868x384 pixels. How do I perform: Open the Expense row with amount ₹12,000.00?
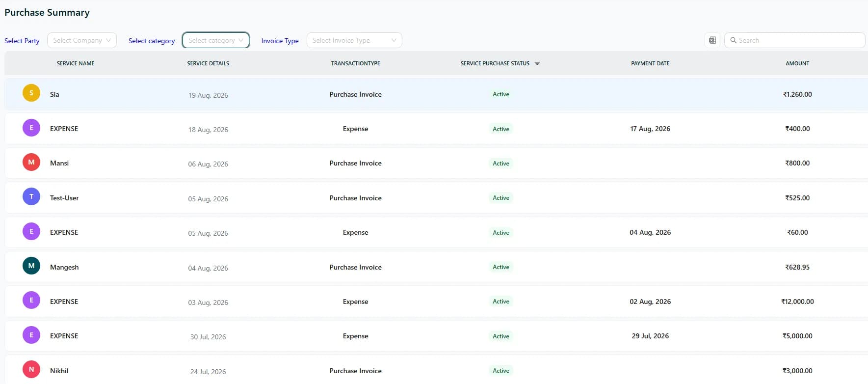point(436,302)
